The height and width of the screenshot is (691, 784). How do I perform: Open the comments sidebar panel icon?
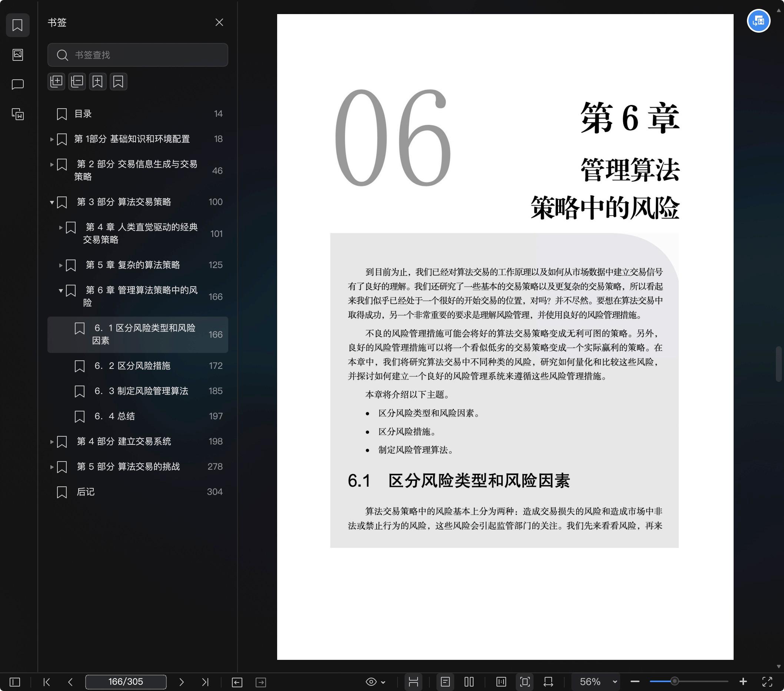(x=18, y=85)
